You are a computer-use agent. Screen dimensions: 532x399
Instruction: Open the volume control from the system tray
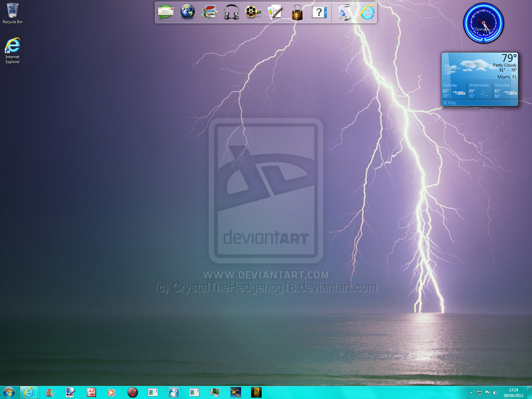click(495, 392)
